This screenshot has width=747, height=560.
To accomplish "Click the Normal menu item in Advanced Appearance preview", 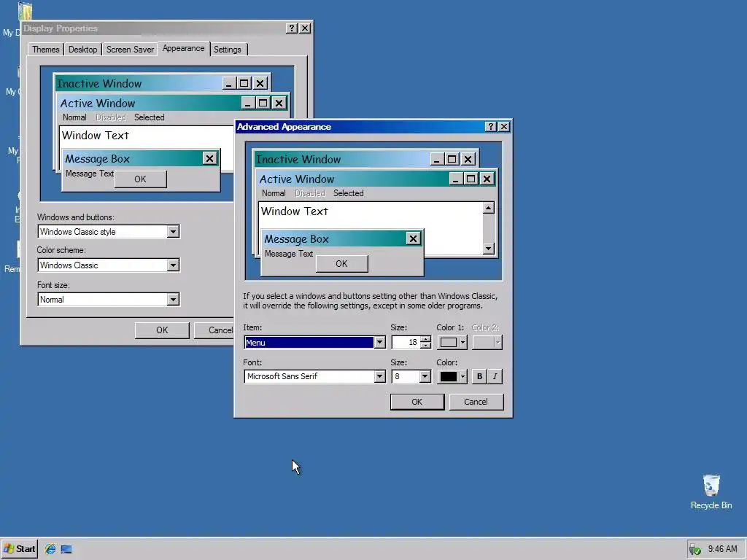I will 274,192.
